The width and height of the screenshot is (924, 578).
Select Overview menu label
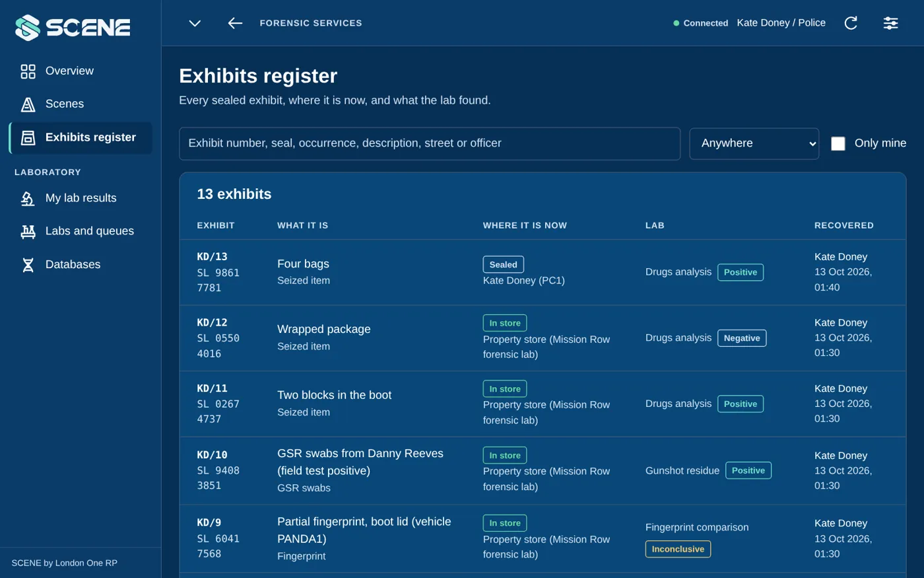pos(69,71)
